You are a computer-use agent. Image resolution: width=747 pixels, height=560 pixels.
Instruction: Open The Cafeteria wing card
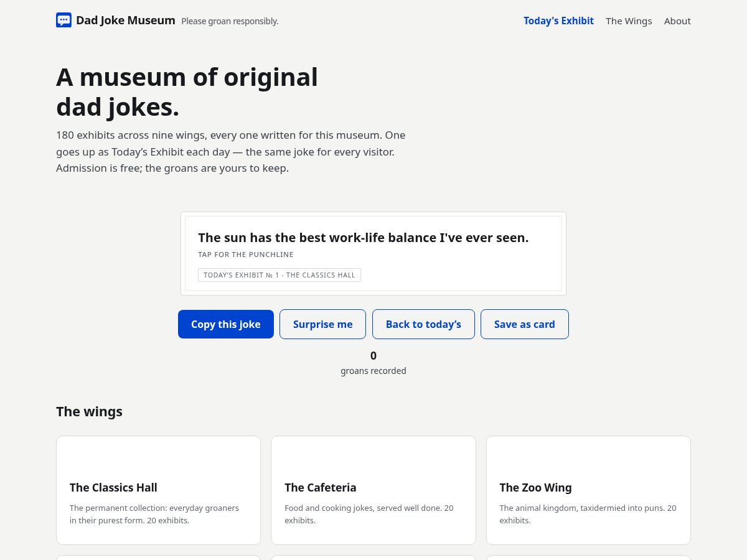point(374,490)
